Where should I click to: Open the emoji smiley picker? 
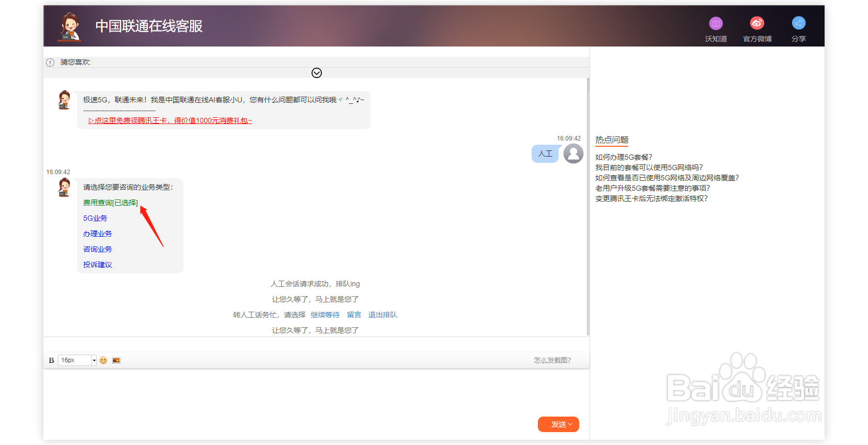coord(103,360)
